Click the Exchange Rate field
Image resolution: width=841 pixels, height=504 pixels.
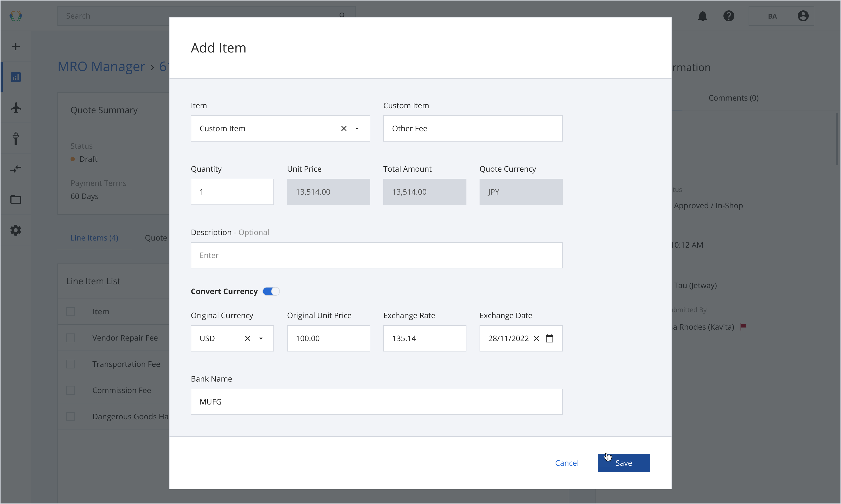point(425,338)
